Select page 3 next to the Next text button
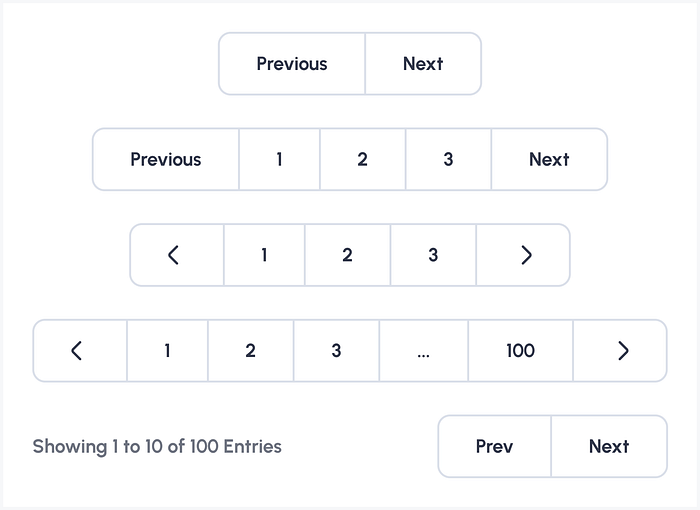 [x=449, y=159]
